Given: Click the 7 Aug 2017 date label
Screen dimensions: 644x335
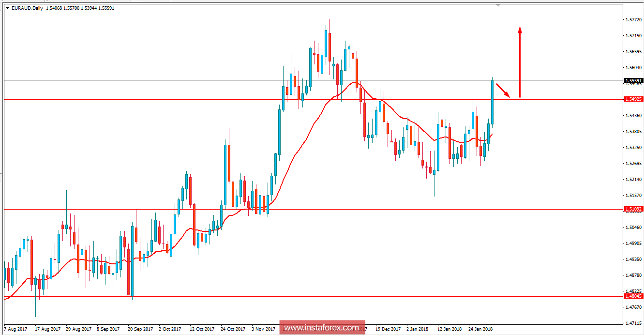Looking at the screenshot, I should (x=15, y=328).
